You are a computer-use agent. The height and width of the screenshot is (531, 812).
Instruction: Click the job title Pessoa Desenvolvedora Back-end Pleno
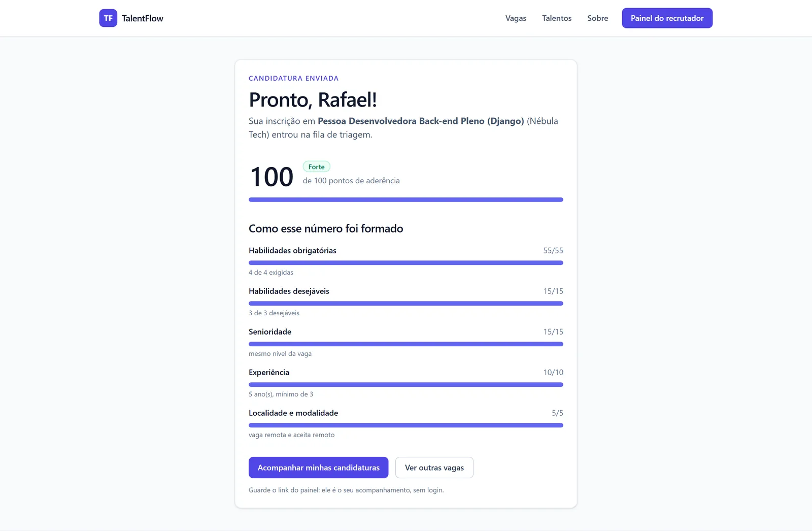(x=421, y=121)
